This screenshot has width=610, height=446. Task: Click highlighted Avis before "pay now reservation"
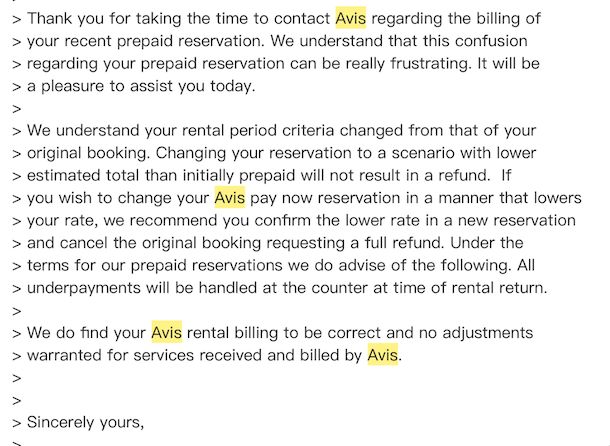click(x=229, y=197)
